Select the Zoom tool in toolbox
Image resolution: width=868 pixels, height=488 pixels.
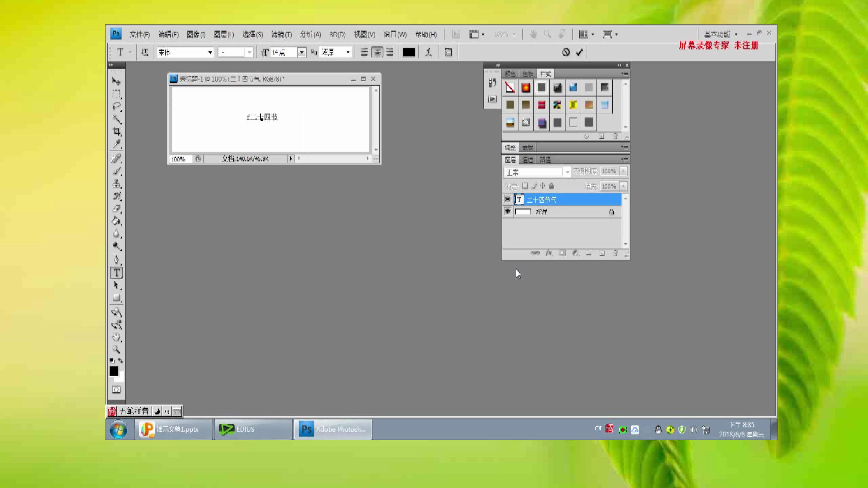[116, 349]
